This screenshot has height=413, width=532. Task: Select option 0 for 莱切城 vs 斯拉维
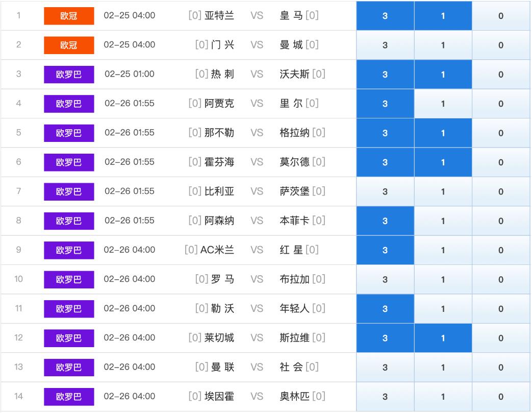tap(501, 338)
